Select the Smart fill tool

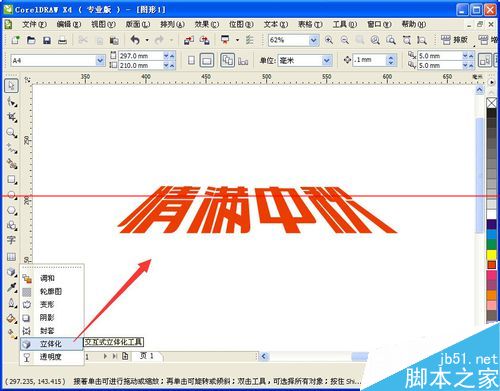pyautogui.click(x=12, y=164)
